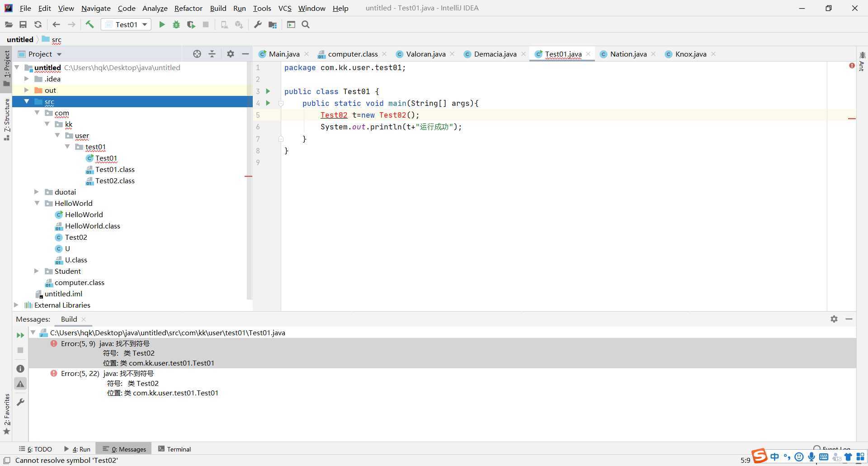The height and width of the screenshot is (466, 868).
Task: Click Collapse All icon in Project panel
Action: pos(212,54)
